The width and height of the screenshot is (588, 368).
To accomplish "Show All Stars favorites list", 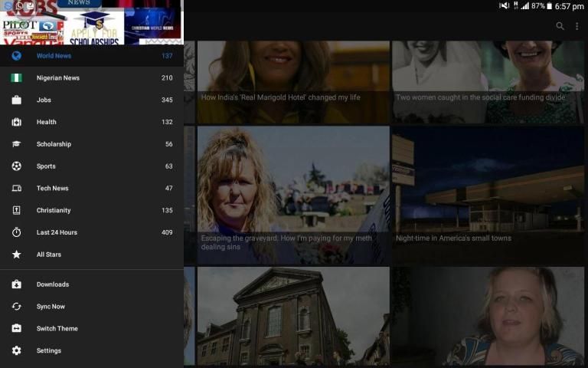I will [49, 255].
